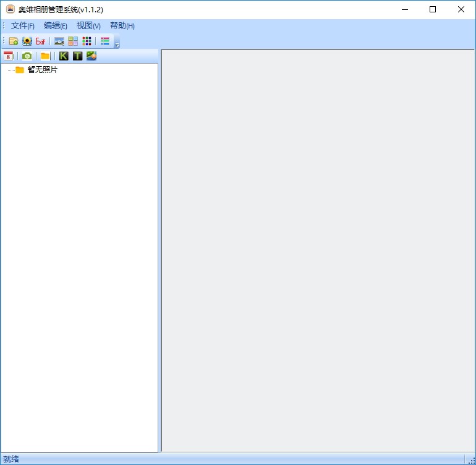476x465 pixels.
Task: Open the 视图(V) menu
Action: click(88, 26)
